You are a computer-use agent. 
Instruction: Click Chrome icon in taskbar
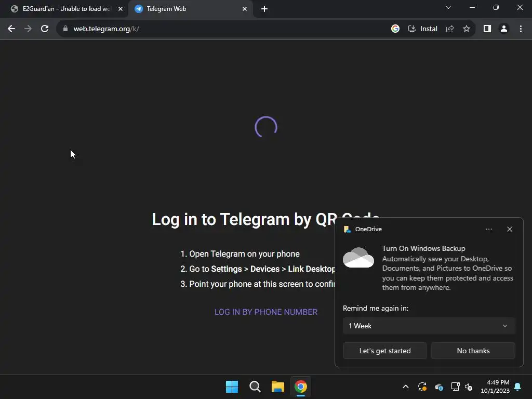pyautogui.click(x=301, y=387)
